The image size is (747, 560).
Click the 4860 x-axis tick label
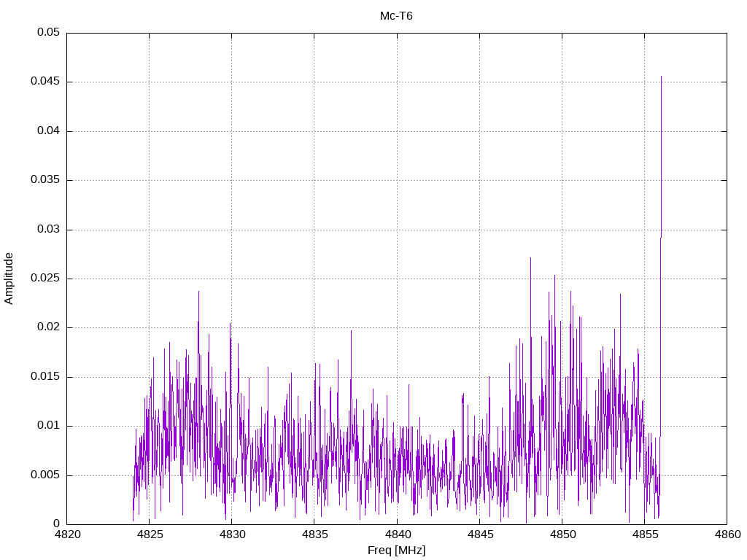[x=727, y=534]
